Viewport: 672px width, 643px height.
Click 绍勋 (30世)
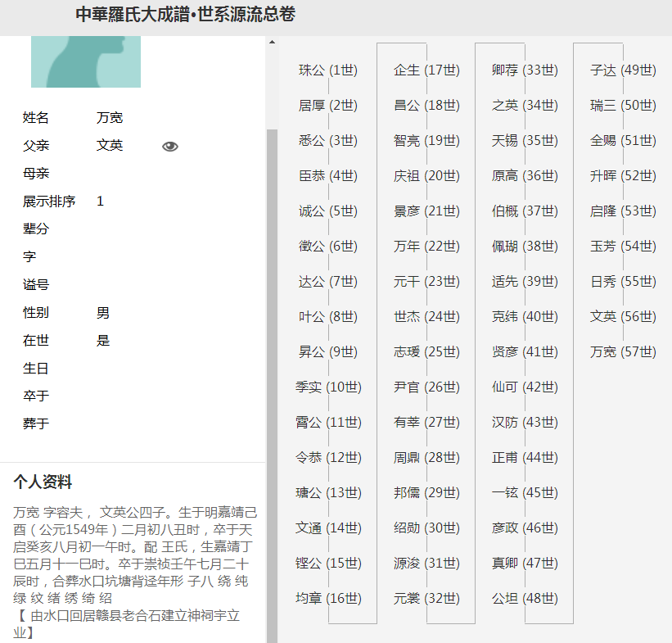[427, 528]
